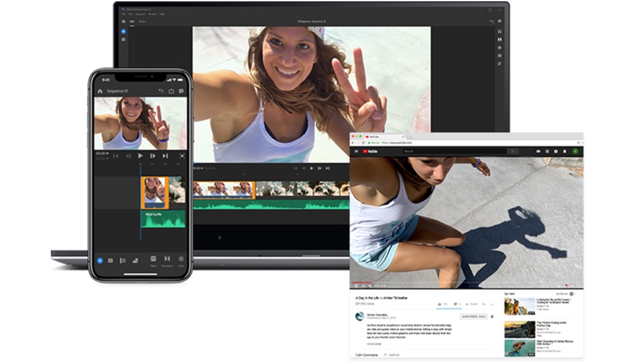Click the Amber Torrealba channel name
This screenshot has width=644, height=362.
click(376, 314)
